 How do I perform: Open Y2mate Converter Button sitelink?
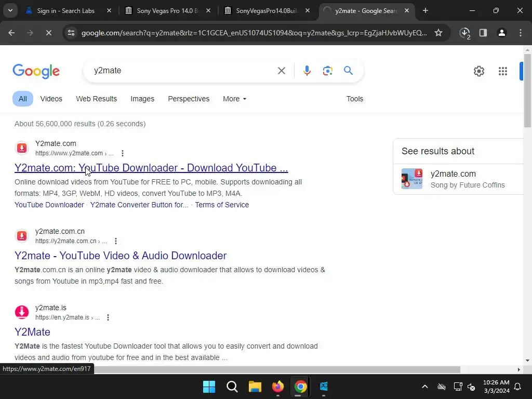[139, 205]
